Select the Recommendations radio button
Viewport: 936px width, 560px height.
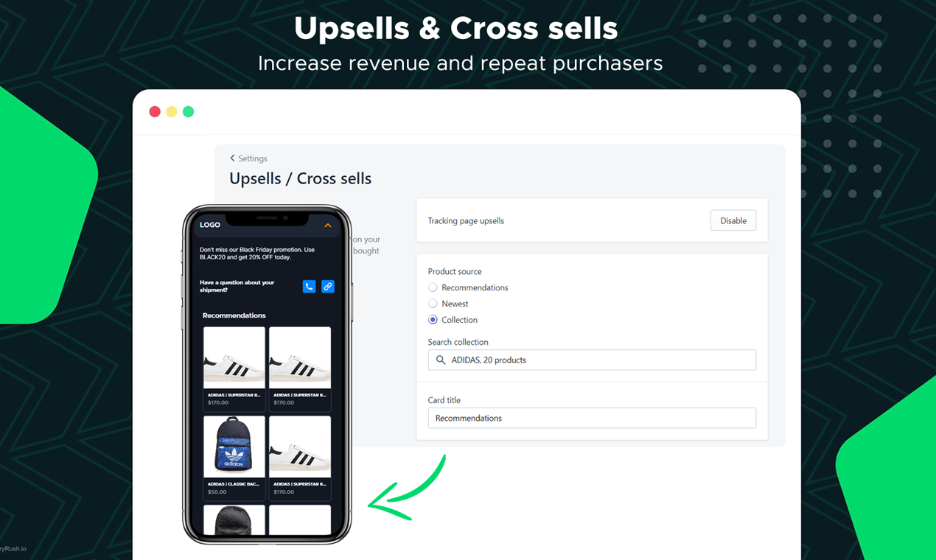pyautogui.click(x=433, y=287)
